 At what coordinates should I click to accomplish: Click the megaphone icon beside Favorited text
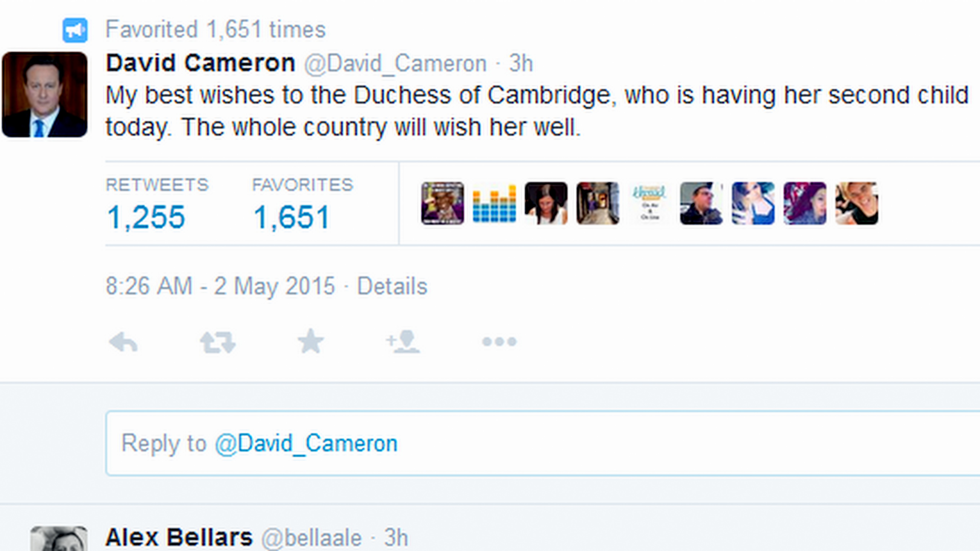point(75,30)
